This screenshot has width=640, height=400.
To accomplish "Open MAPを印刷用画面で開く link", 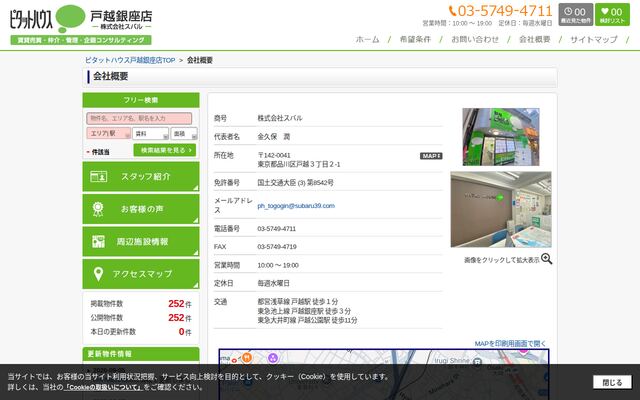I will coord(510,344).
